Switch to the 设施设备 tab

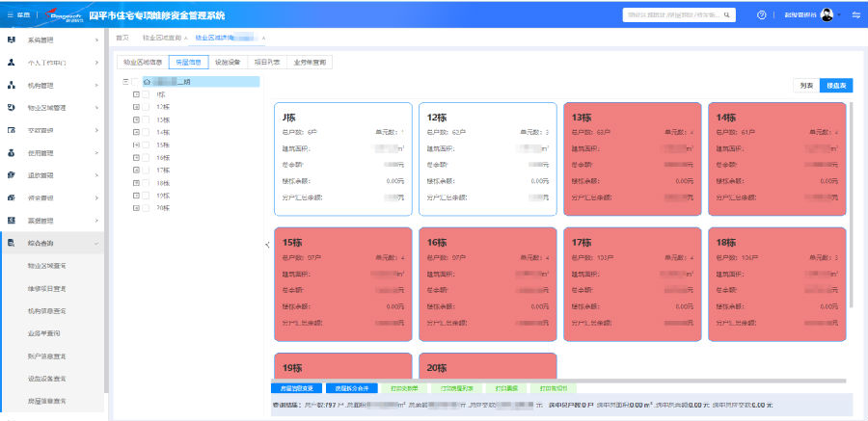coord(228,62)
